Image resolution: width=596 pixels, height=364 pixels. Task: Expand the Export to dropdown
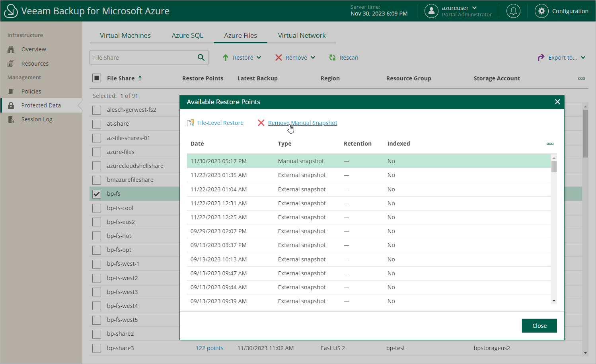tap(583, 58)
